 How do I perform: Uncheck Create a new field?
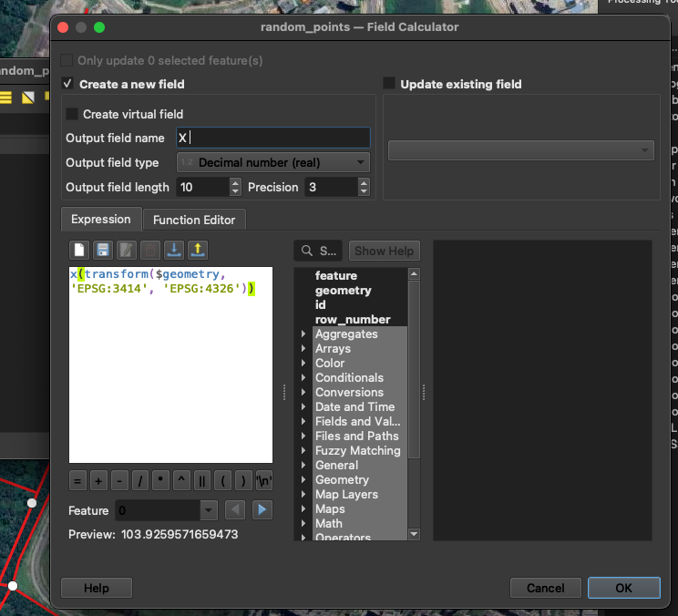[67, 84]
